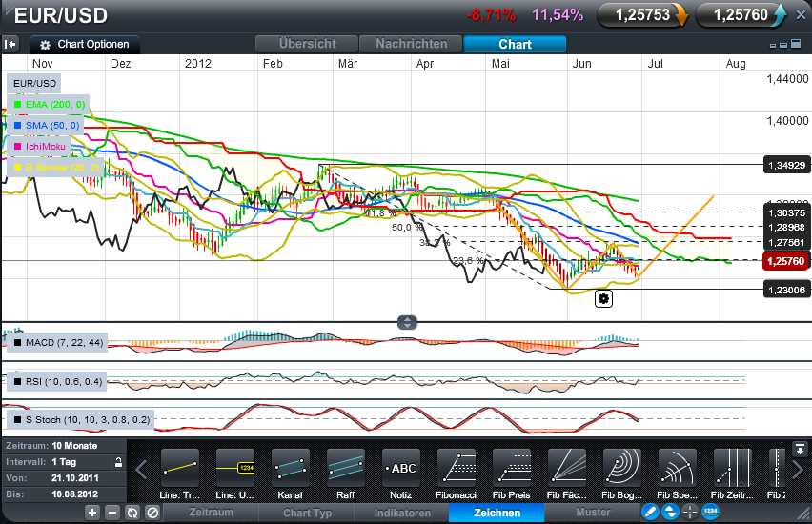
Task: Select the Line: U... price line tool
Action: (235, 469)
